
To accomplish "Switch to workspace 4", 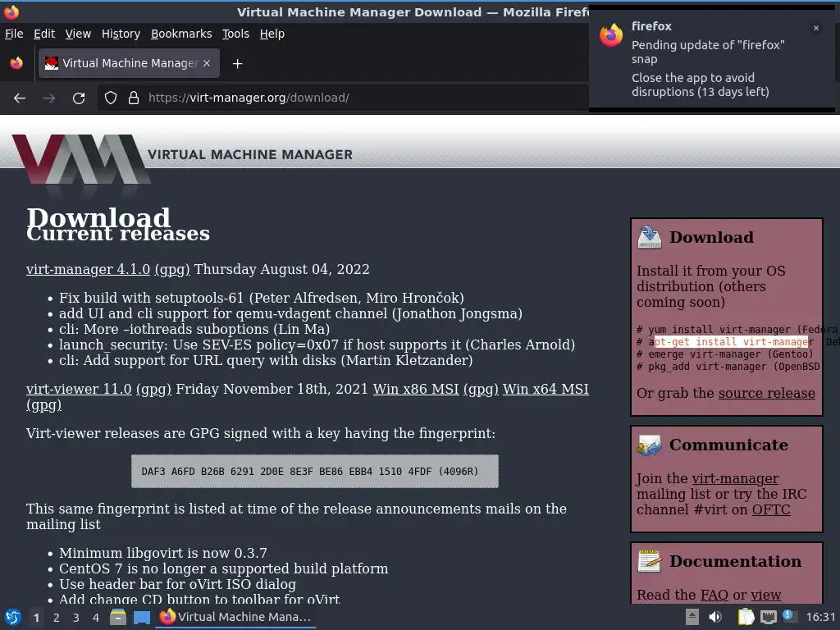I will [96, 618].
